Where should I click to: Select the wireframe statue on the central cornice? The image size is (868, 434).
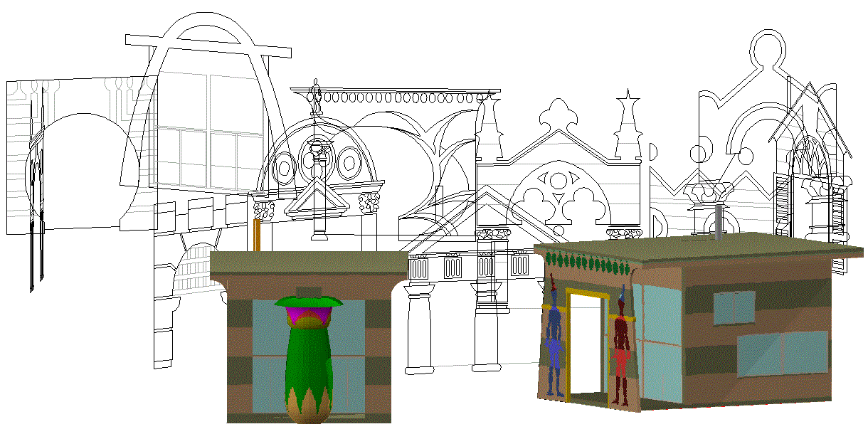pos(316,98)
